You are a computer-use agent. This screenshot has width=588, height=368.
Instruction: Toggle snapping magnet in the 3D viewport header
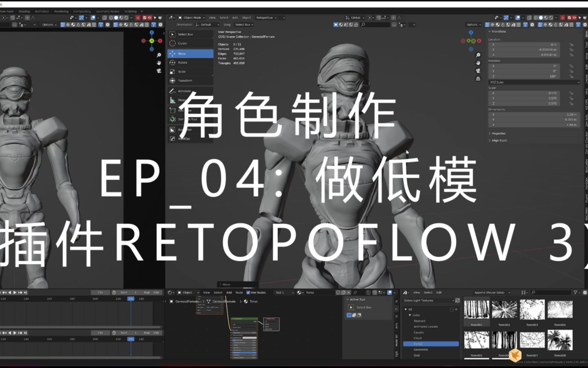point(379,18)
